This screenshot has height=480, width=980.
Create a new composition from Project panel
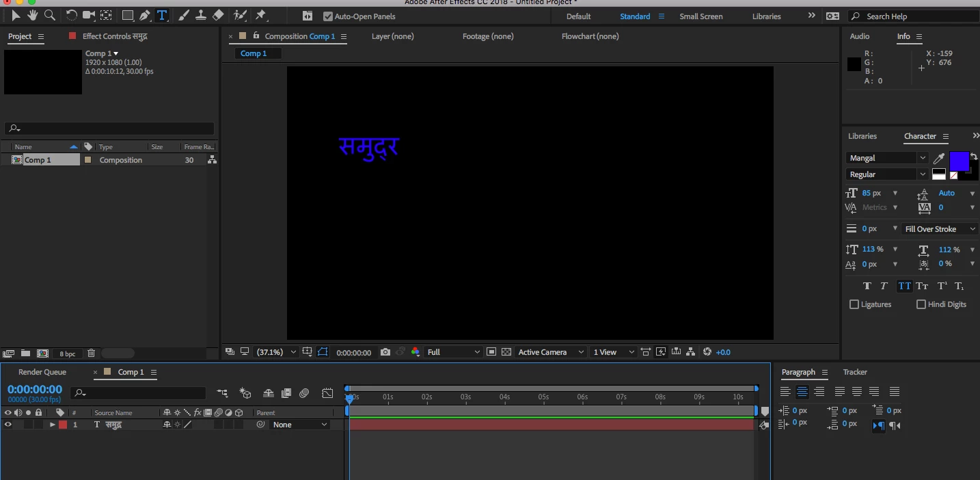pos(42,354)
